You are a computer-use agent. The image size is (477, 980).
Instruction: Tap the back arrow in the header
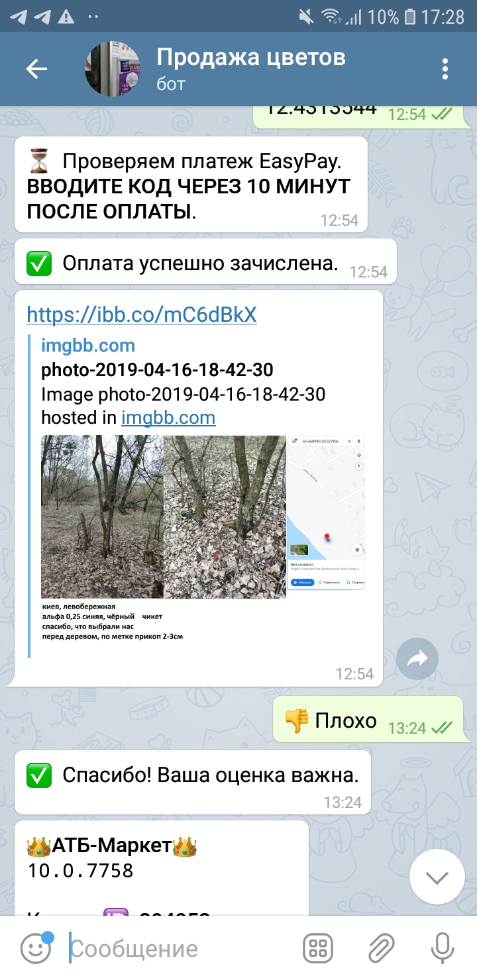pos(36,69)
